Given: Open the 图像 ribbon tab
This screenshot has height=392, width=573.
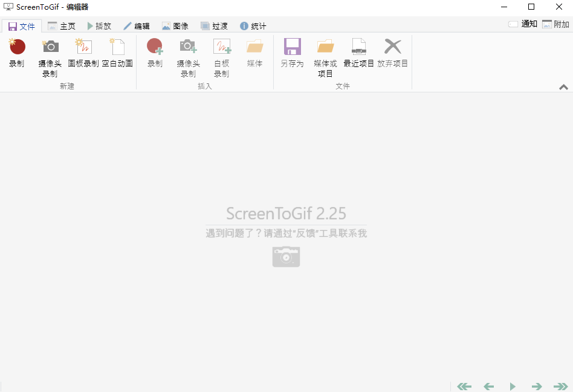Looking at the screenshot, I should [175, 26].
